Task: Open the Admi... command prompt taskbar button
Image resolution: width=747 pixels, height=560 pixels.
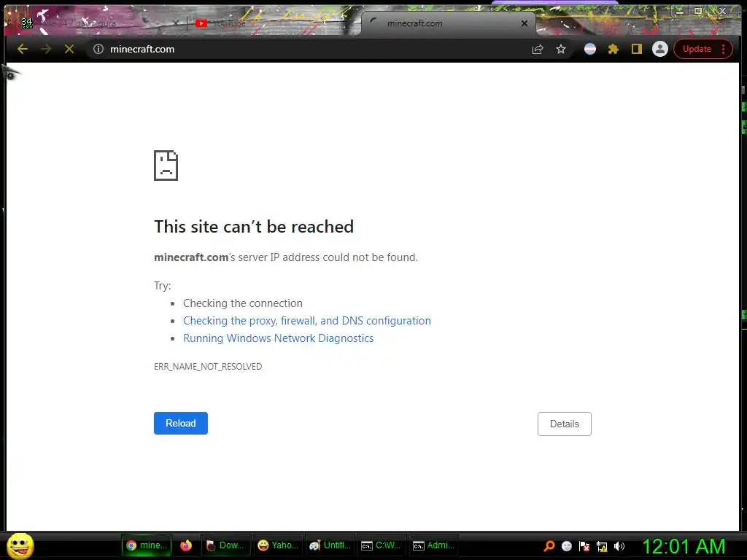Action: pyautogui.click(x=433, y=545)
